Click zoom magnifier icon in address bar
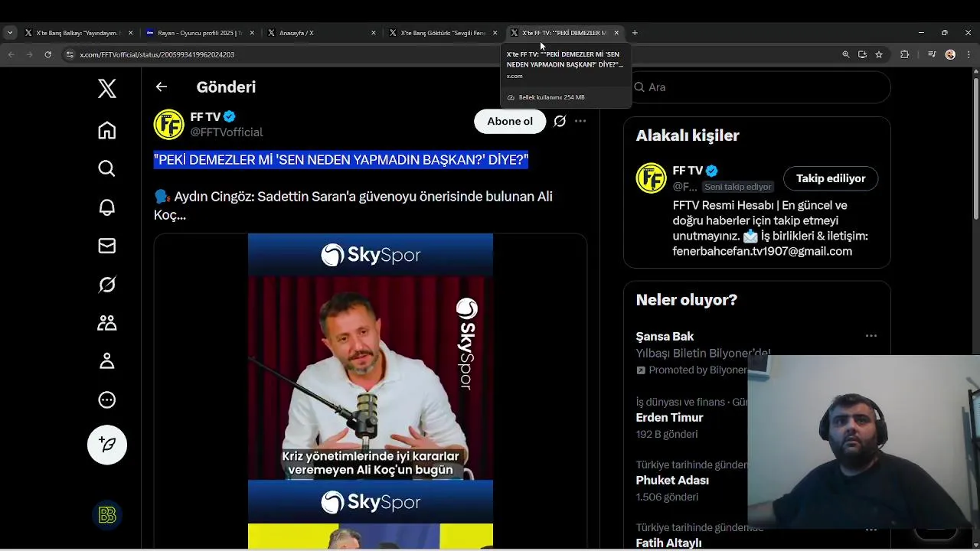Screen dimensions: 980x551 click(x=846, y=54)
